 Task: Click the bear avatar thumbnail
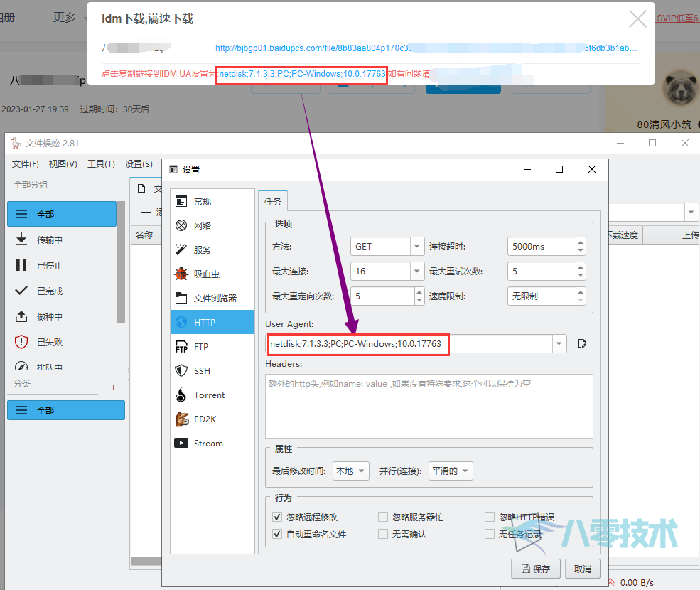[x=680, y=87]
